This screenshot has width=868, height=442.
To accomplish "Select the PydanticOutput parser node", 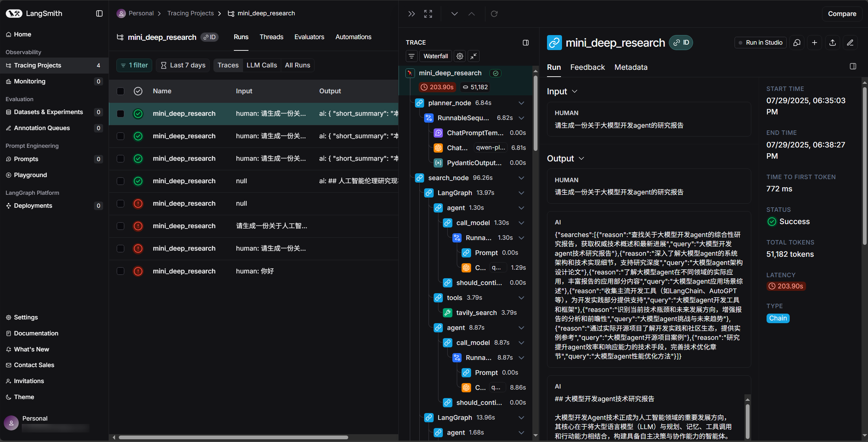I will pyautogui.click(x=474, y=163).
